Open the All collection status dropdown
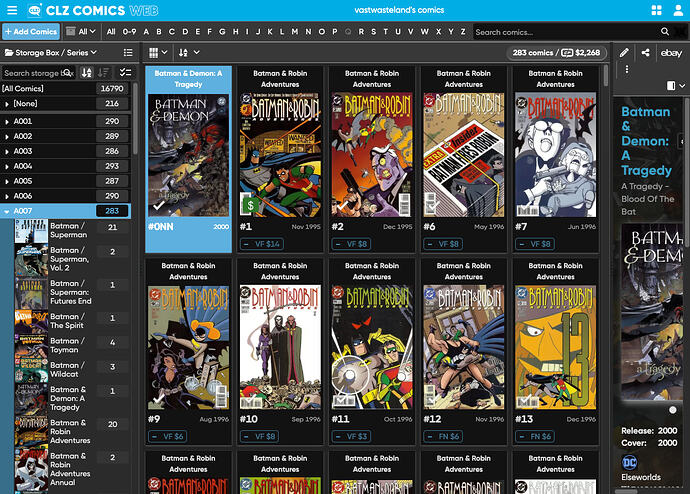The image size is (690, 494). (x=81, y=32)
